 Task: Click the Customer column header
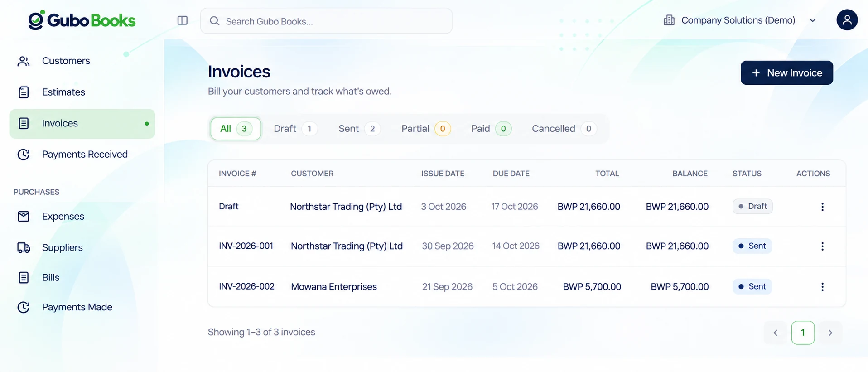coord(312,174)
